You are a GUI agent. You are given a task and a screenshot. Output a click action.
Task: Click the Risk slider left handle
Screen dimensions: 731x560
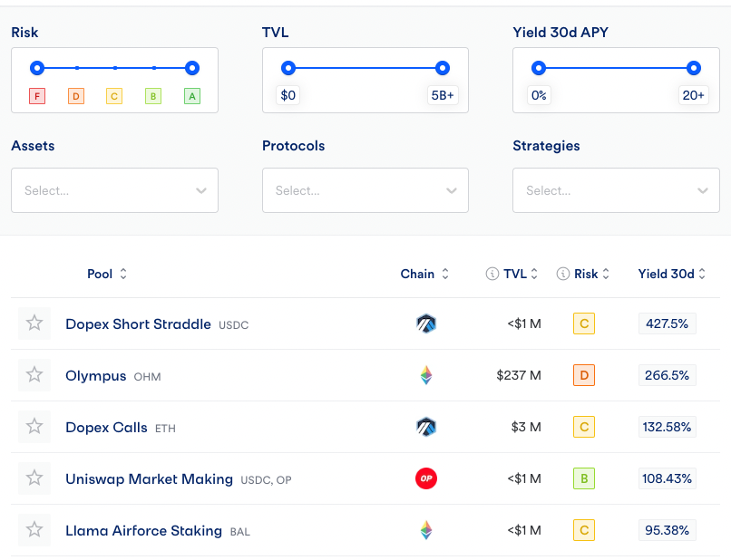point(37,68)
